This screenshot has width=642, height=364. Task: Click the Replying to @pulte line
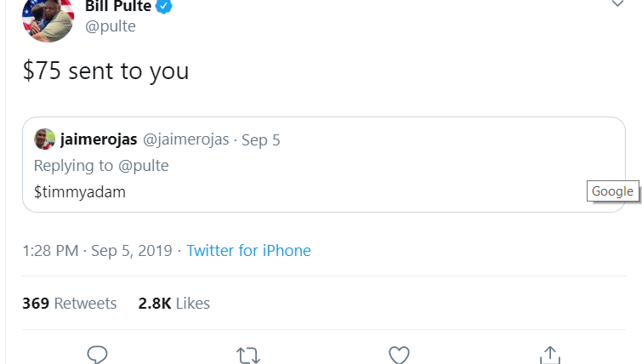pyautogui.click(x=101, y=165)
